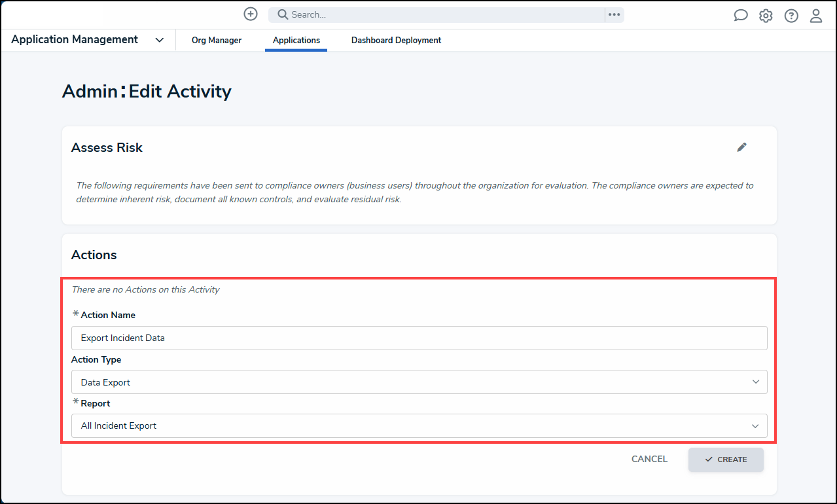Click the Admin: Edit Activity page title

(x=147, y=91)
